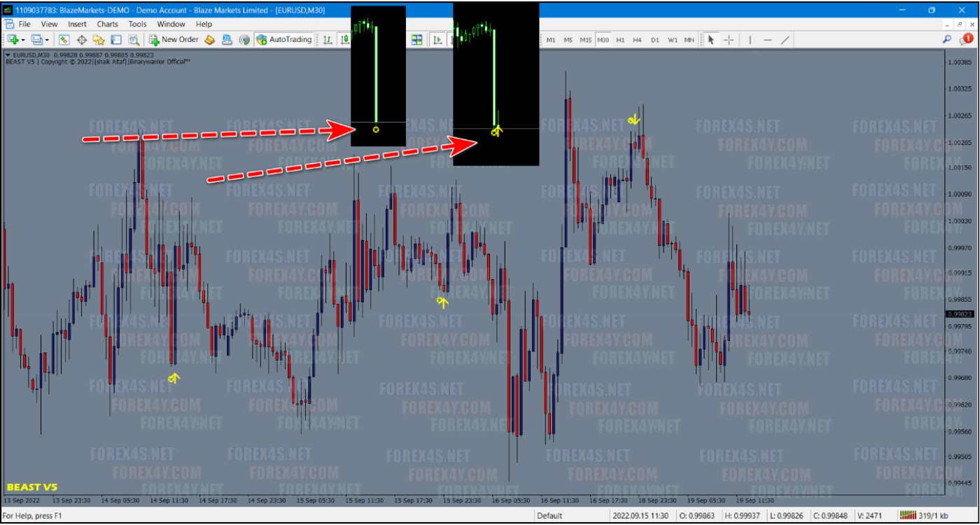Open the Navigator folder-star icon
980x525 pixels.
coord(99,40)
